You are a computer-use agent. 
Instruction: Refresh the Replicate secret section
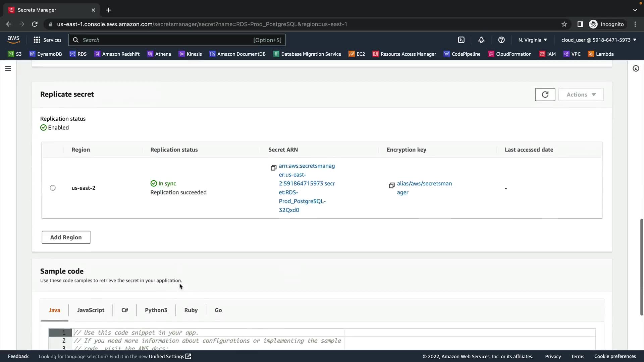(x=545, y=95)
